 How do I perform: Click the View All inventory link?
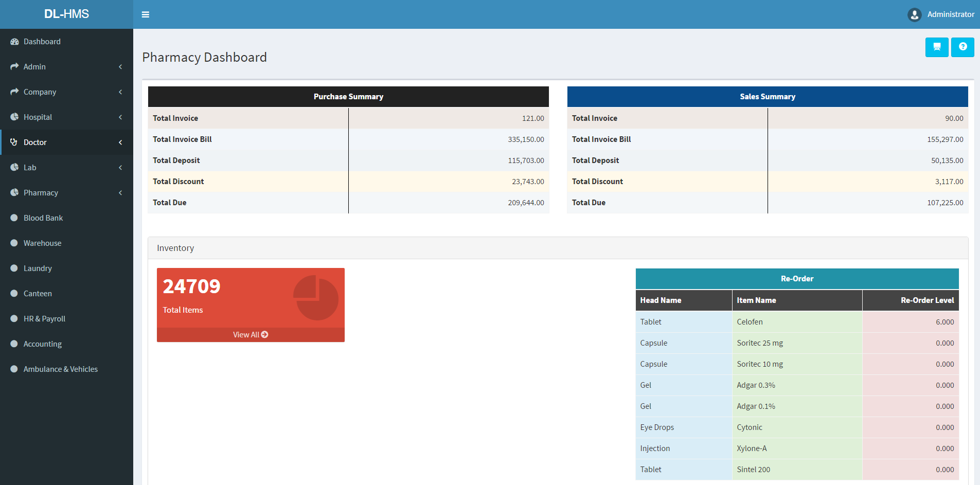(x=246, y=335)
